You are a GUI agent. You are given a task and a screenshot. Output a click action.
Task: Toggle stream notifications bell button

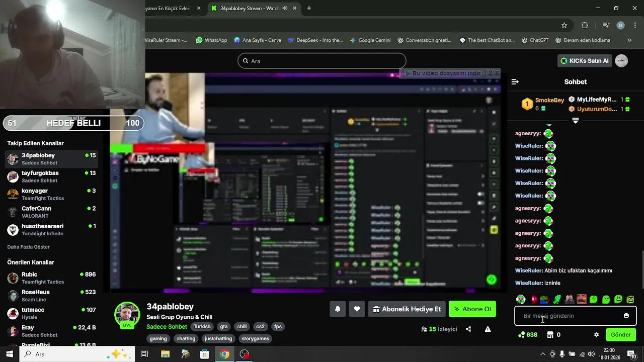click(338, 309)
